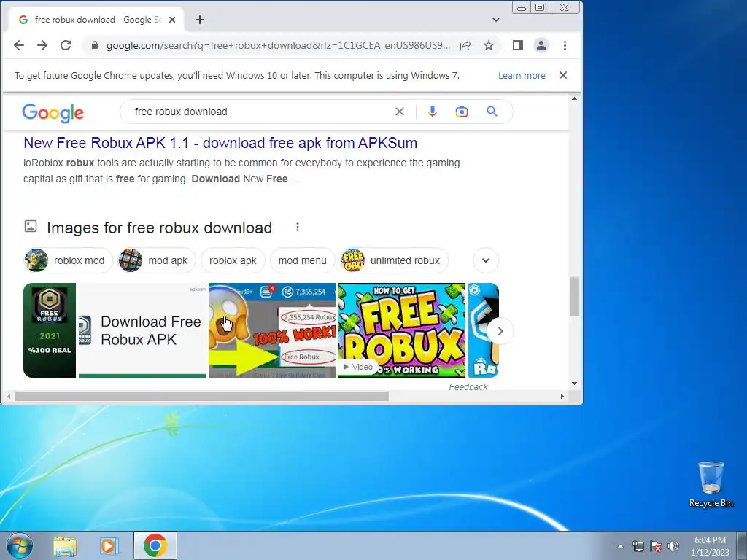Dismiss the Windows 7 update notification bar

point(563,75)
